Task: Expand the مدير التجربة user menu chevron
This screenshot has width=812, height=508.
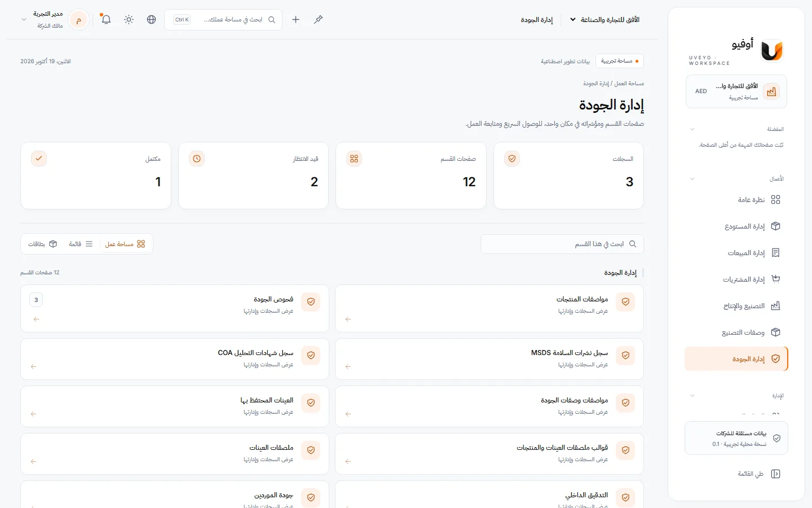Action: coord(24,20)
